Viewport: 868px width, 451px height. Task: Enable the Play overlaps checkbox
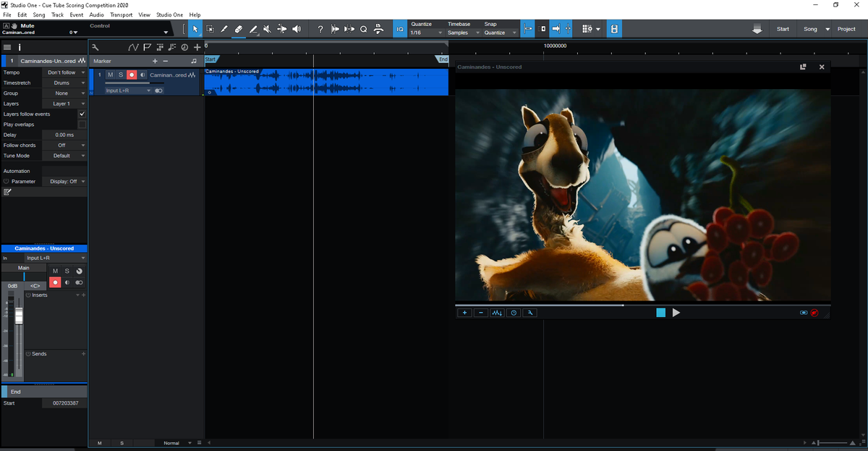click(82, 125)
